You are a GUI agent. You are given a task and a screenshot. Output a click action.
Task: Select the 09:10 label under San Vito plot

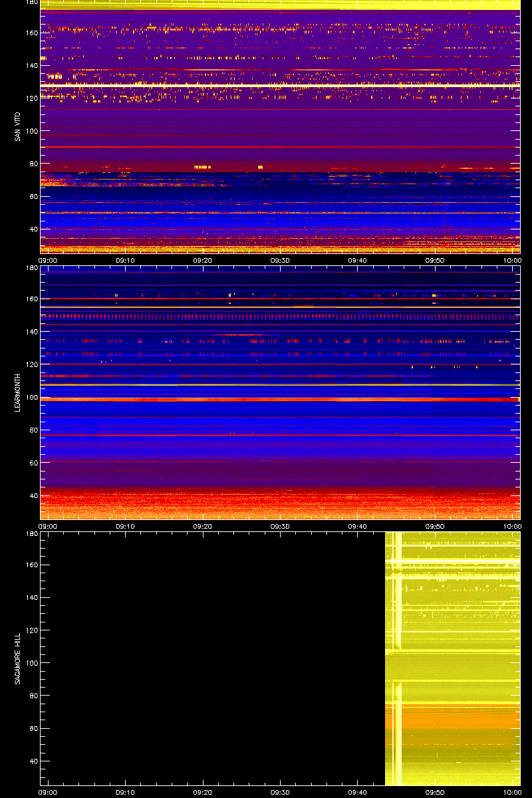tap(125, 261)
